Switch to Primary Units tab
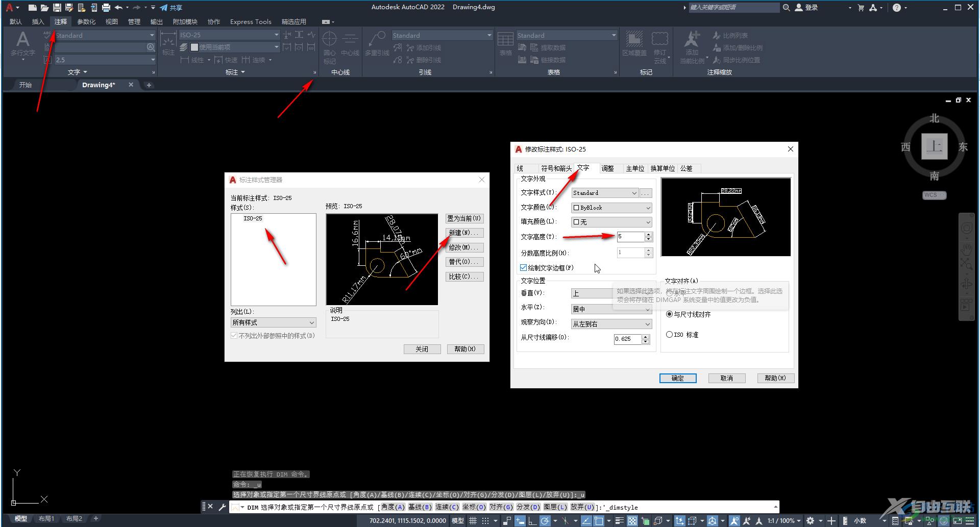This screenshot has width=980, height=527. click(635, 168)
